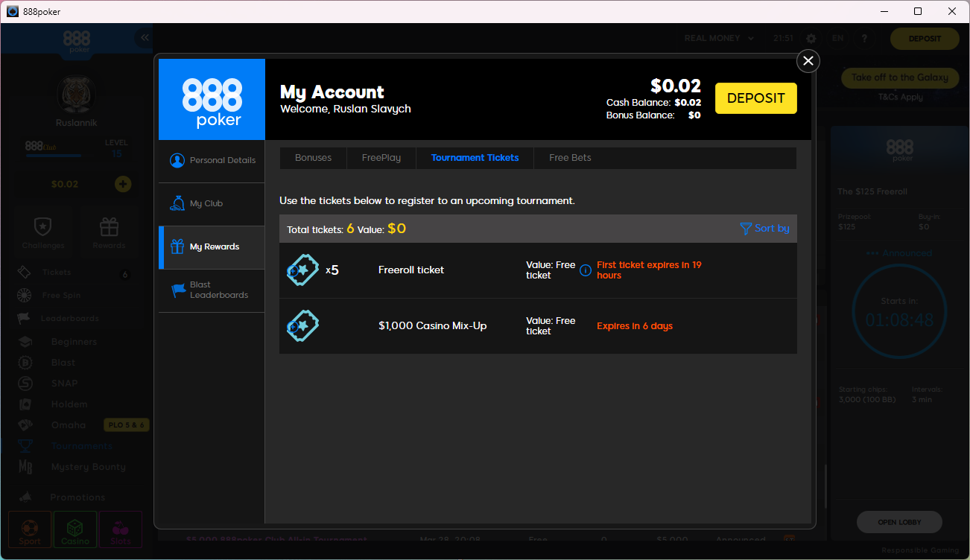Viewport: 970px width, 560px height.
Task: Click the Take off to the Galaxy banner
Action: pos(899,77)
